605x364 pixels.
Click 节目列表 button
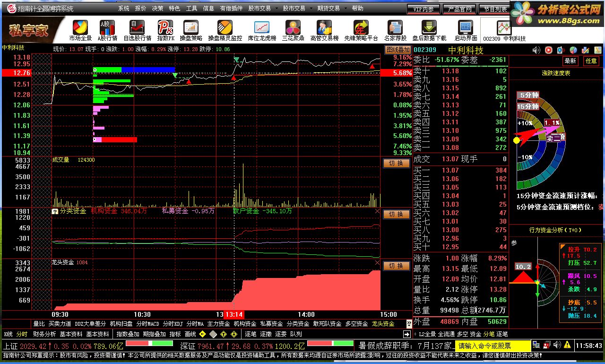pyautogui.click(x=495, y=9)
